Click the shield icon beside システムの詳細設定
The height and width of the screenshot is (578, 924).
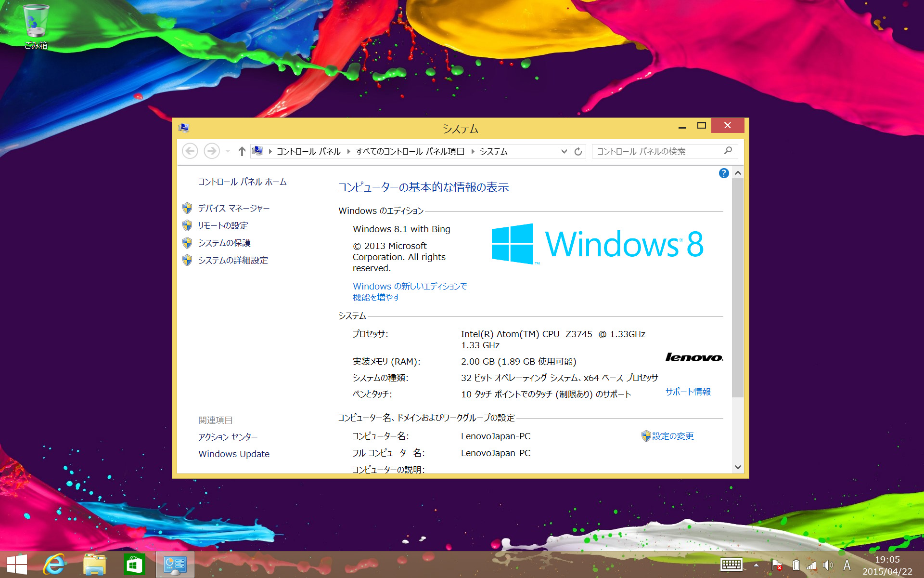pyautogui.click(x=188, y=261)
